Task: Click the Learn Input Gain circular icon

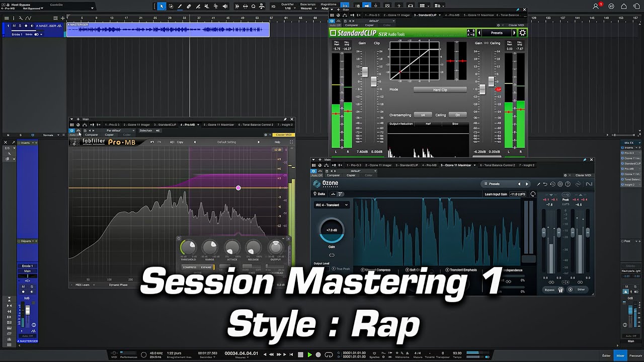Action: [533, 194]
